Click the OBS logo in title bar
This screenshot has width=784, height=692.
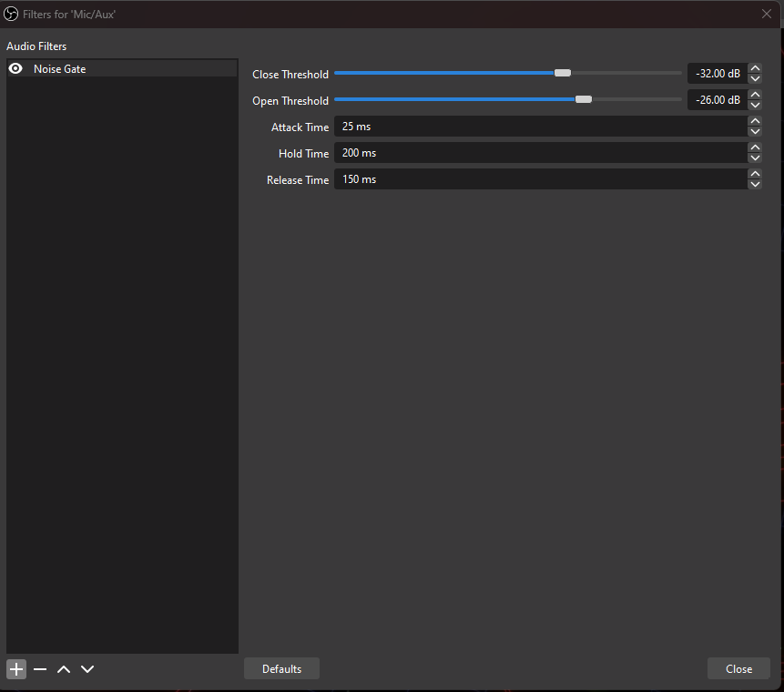click(11, 14)
